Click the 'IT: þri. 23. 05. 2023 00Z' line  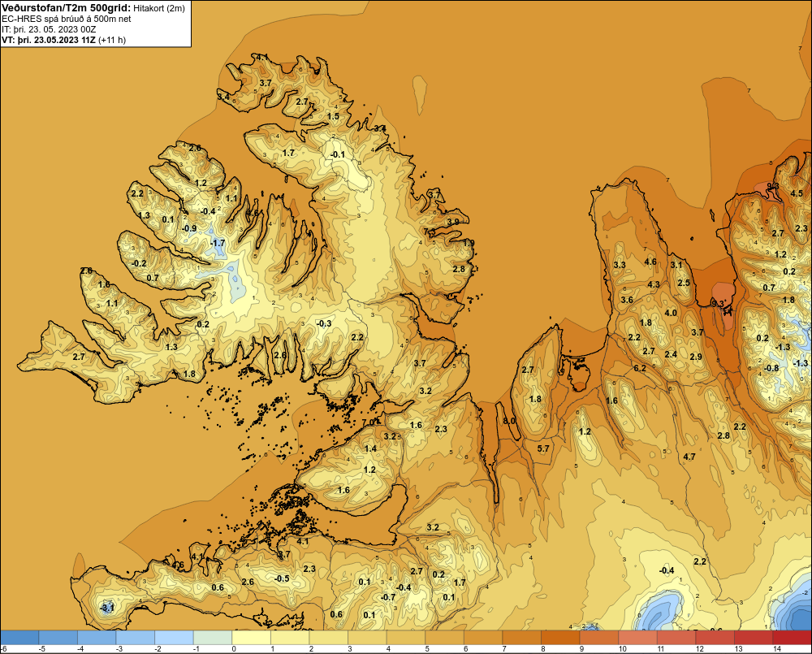click(x=49, y=29)
